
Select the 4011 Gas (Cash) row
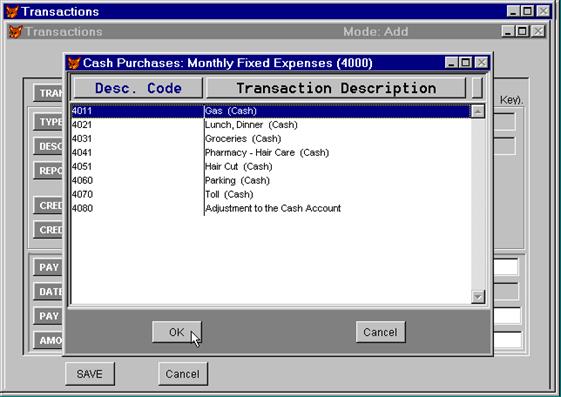click(x=270, y=111)
